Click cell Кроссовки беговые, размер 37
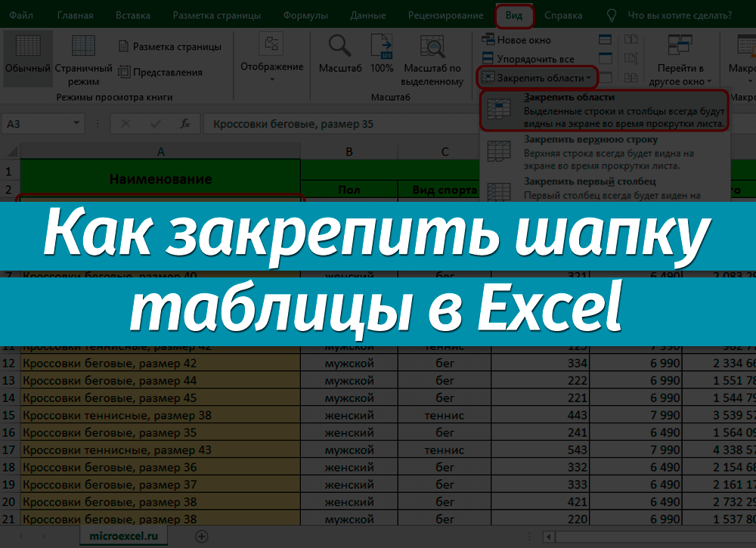This screenshot has width=756, height=548. coord(160,485)
